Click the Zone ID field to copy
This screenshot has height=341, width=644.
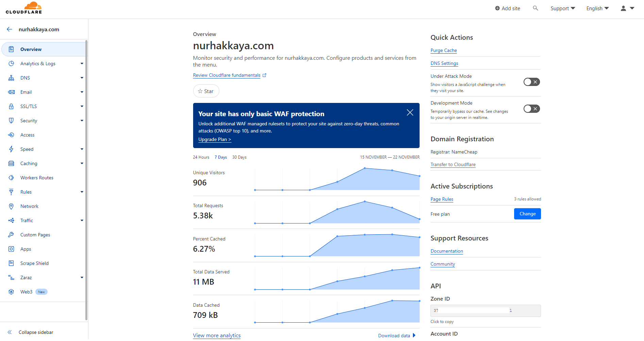486,311
